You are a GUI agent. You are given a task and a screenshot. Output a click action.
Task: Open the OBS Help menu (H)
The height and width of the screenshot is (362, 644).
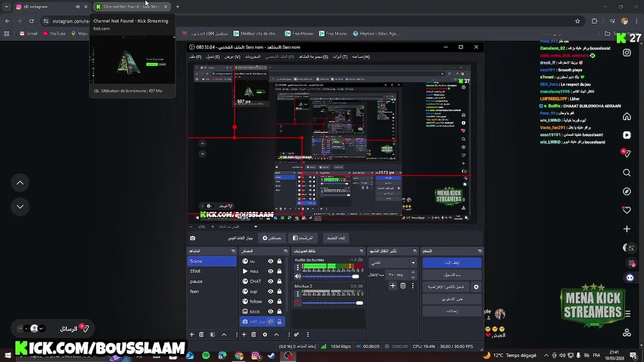[361, 57]
